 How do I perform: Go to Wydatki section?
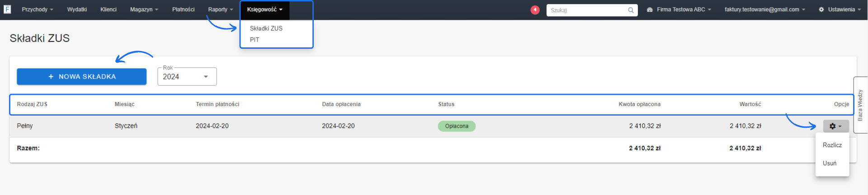[77, 9]
